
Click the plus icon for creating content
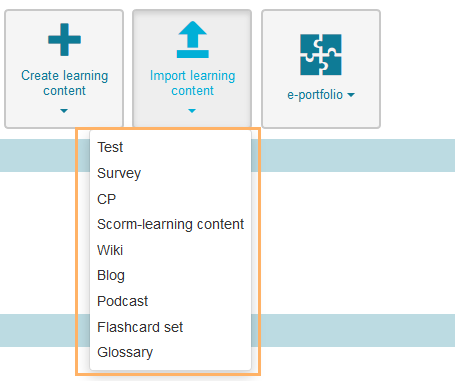pyautogui.click(x=64, y=40)
